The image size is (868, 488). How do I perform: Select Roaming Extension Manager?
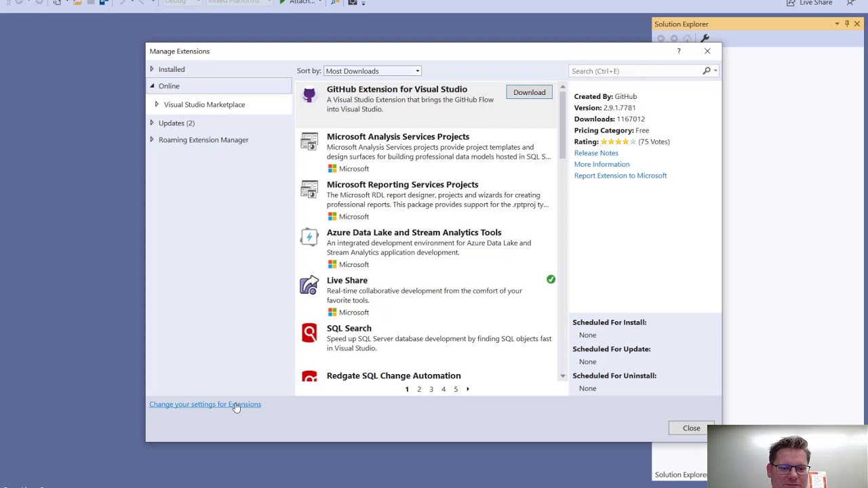(203, 140)
